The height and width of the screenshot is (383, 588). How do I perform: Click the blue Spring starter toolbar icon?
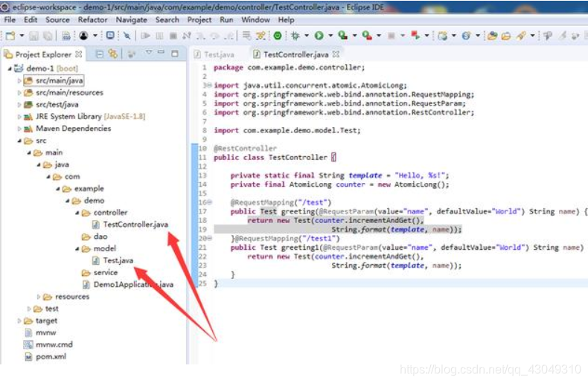point(466,36)
